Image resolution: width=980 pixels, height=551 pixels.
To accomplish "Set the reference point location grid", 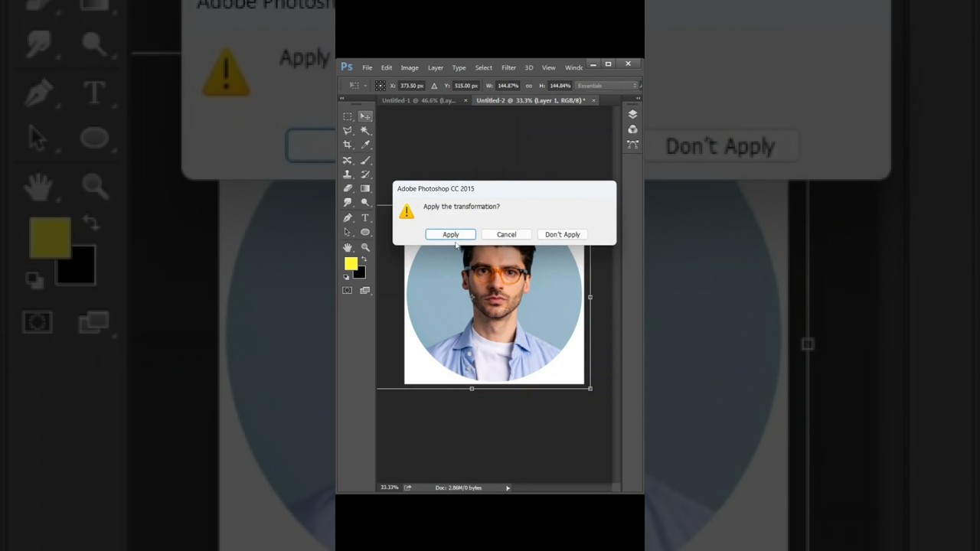I will point(381,86).
